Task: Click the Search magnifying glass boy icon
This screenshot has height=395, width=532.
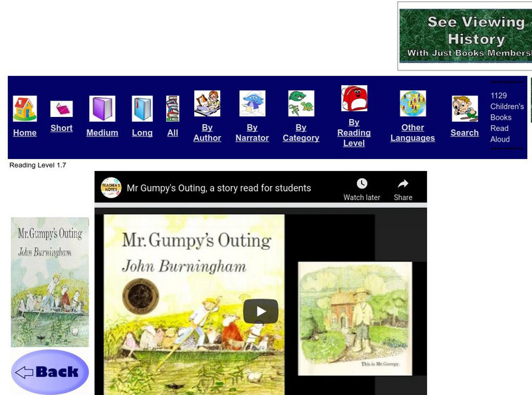Action: pos(465,108)
